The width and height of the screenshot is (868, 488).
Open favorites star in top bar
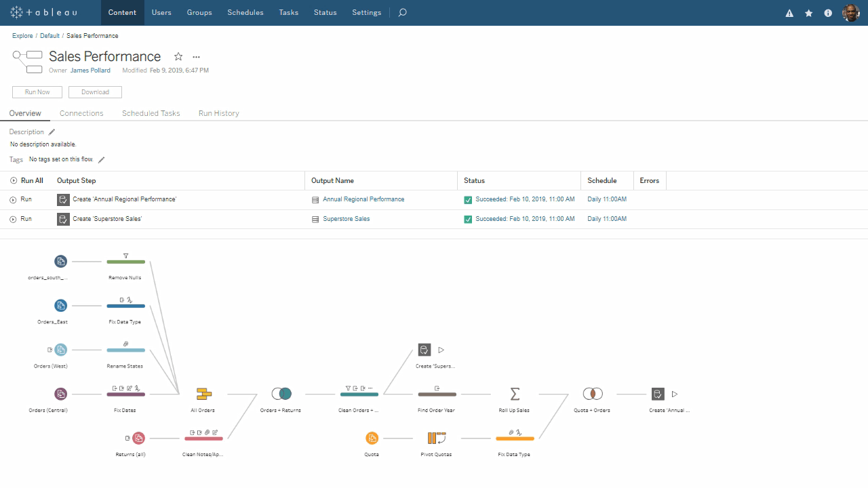(808, 13)
